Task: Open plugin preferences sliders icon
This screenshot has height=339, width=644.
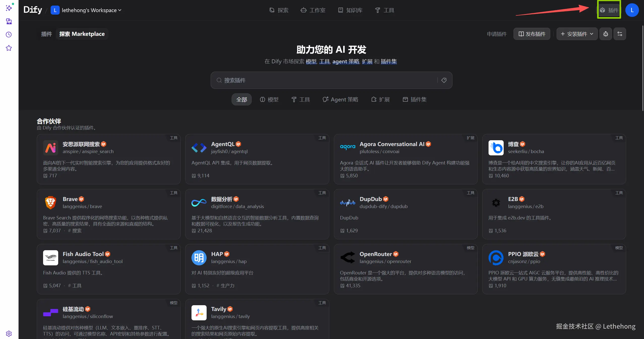Action: (x=620, y=34)
